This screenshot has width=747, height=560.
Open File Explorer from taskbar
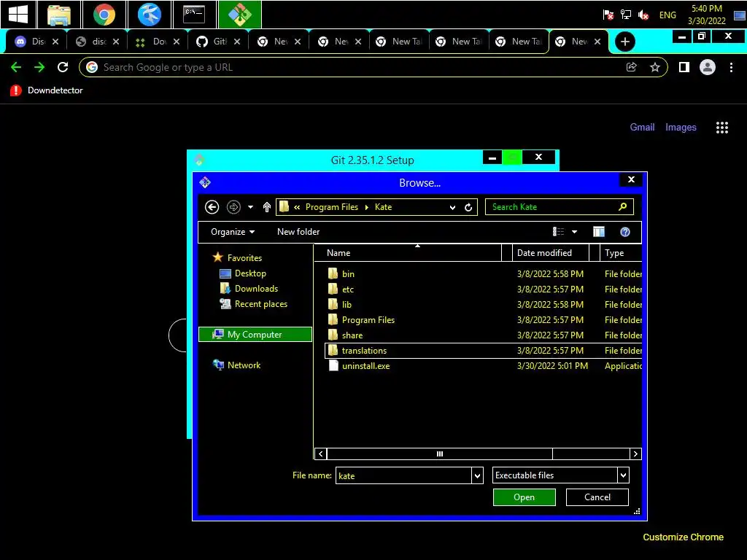(x=59, y=15)
